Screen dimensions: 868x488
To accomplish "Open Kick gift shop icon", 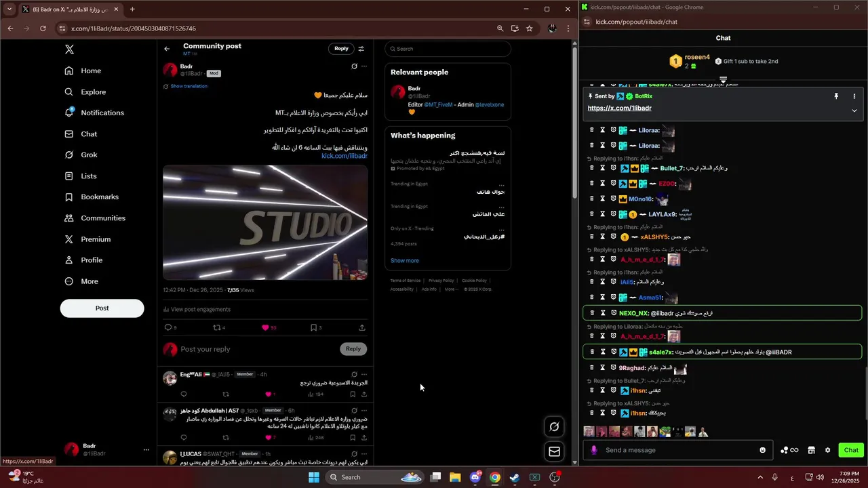I will coord(810,450).
